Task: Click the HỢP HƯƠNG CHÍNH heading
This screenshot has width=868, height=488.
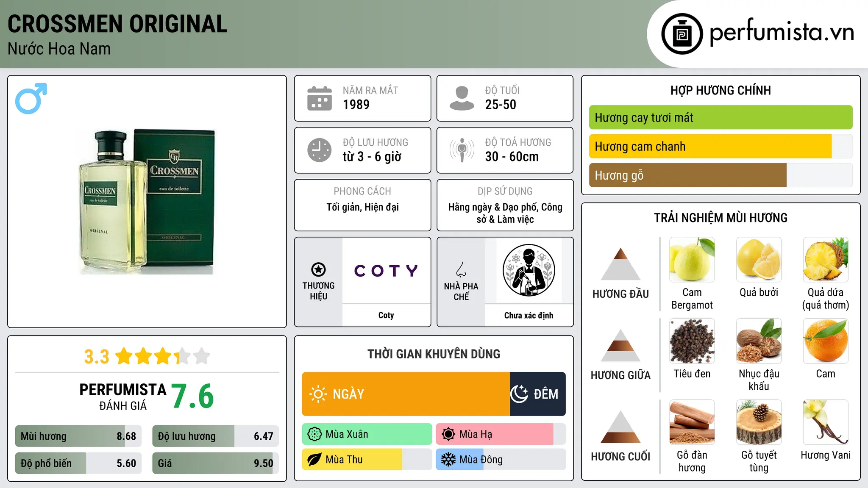Action: point(721,90)
